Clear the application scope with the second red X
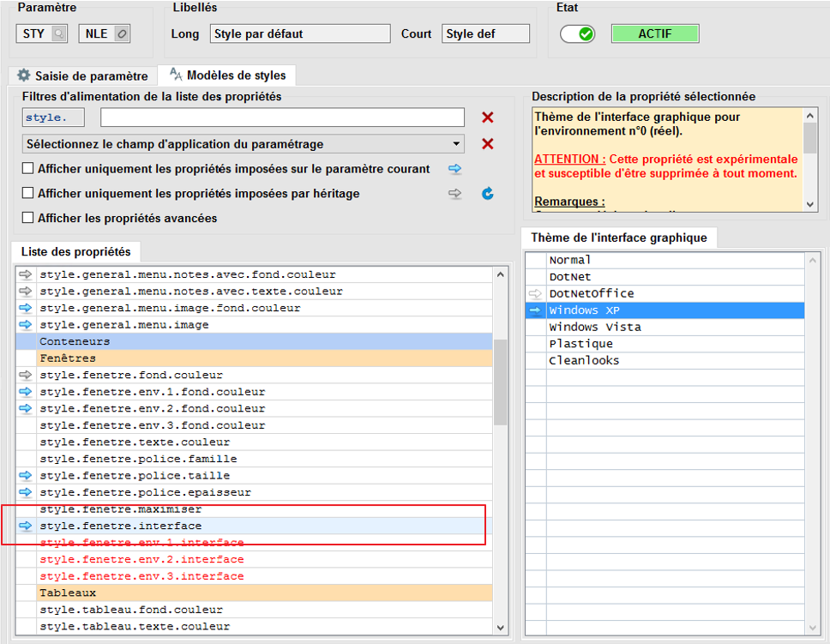The image size is (830, 644). (x=488, y=144)
